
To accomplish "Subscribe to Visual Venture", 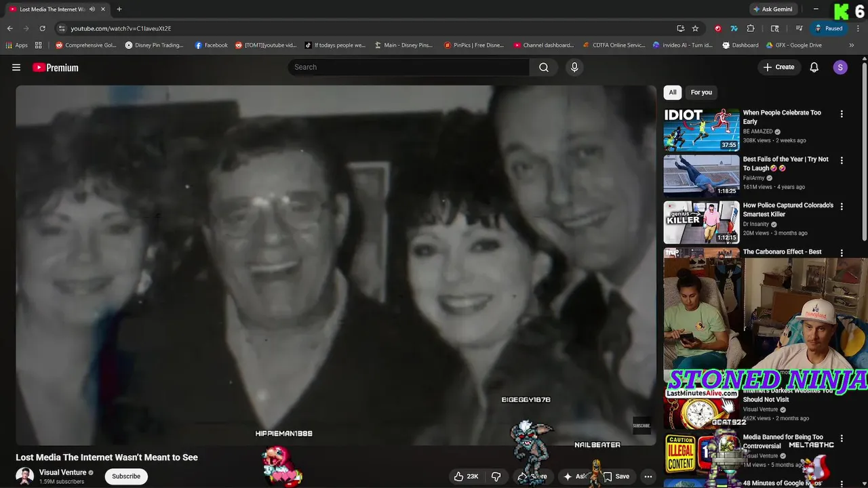I will 126,476.
